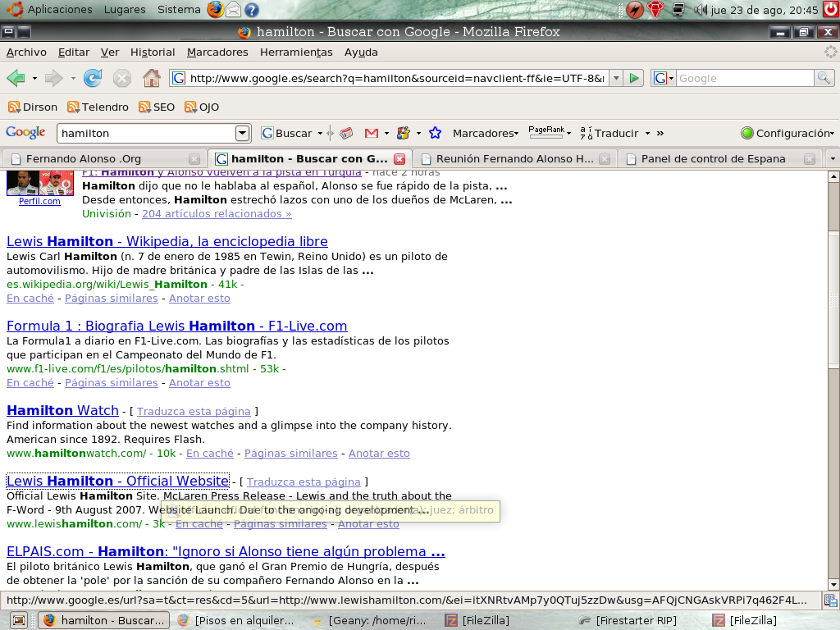The width and height of the screenshot is (840, 630).
Task: Open the Hamilton Watch result link
Action: [62, 410]
